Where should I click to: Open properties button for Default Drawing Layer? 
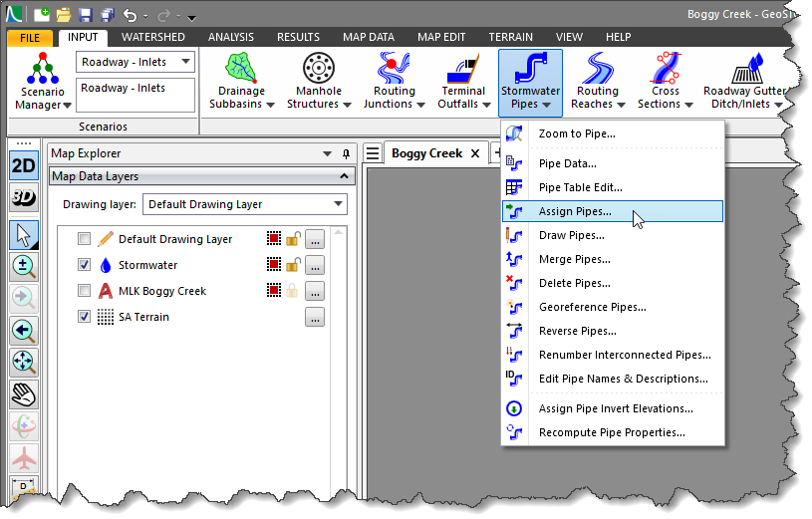315,239
